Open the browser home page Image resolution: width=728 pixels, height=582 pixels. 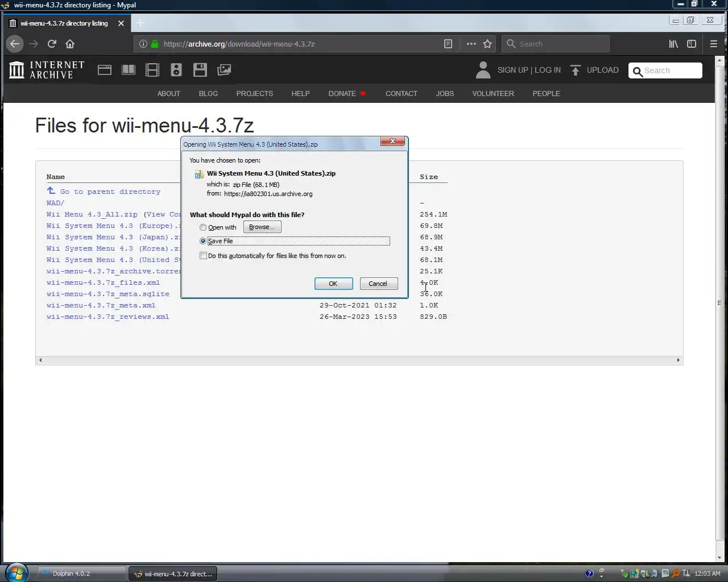[x=70, y=44]
